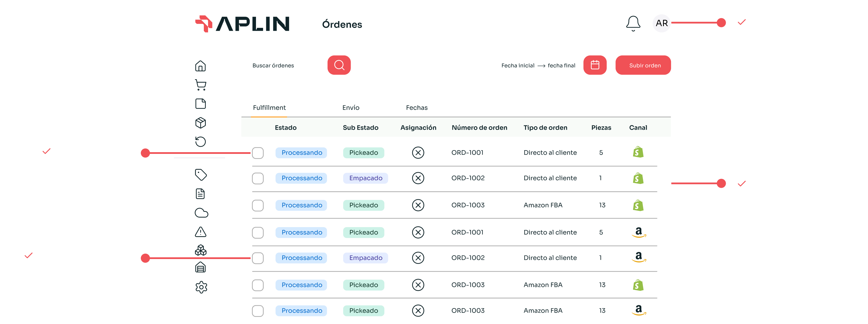The width and height of the screenshot is (868, 324).
Task: Focus the Buscar órdenes search field
Action: (x=273, y=65)
